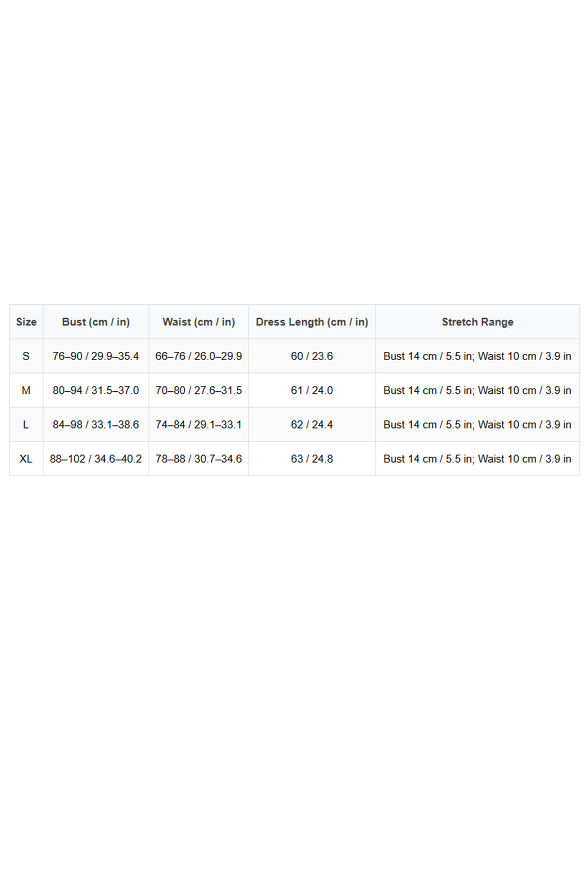Click the Stretch Range column header
This screenshot has height=882, width=588.
pos(477,322)
